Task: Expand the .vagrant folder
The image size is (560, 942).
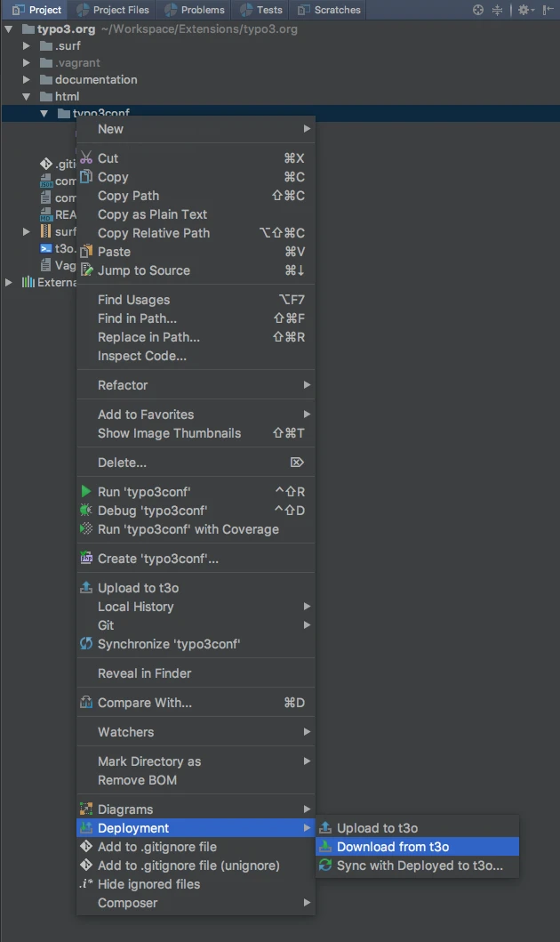Action: [26, 62]
